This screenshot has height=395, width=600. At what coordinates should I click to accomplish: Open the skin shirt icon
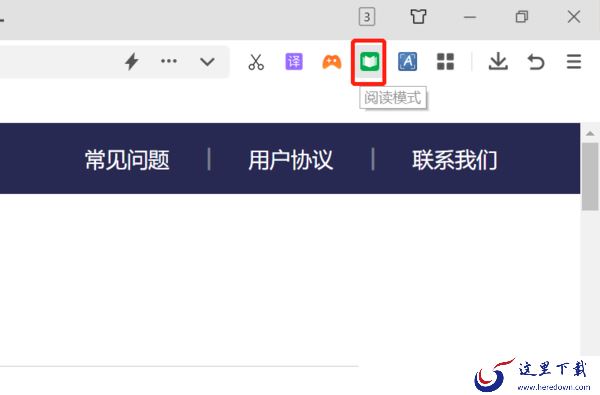pyautogui.click(x=418, y=17)
